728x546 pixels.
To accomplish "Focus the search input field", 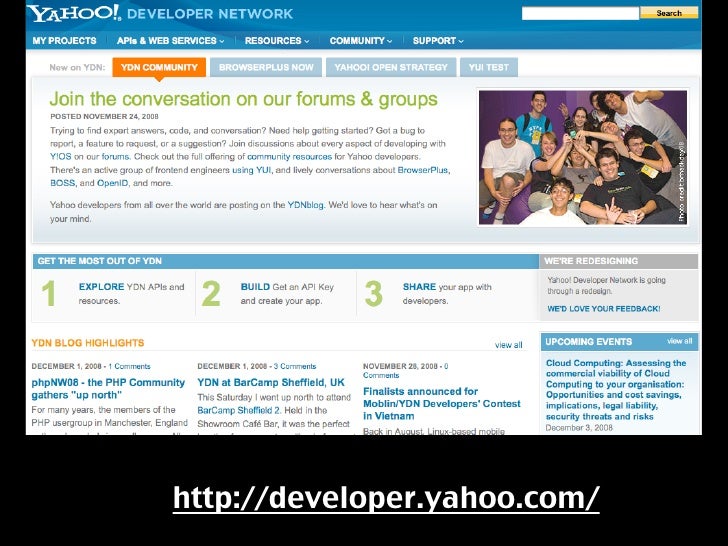I will [580, 13].
